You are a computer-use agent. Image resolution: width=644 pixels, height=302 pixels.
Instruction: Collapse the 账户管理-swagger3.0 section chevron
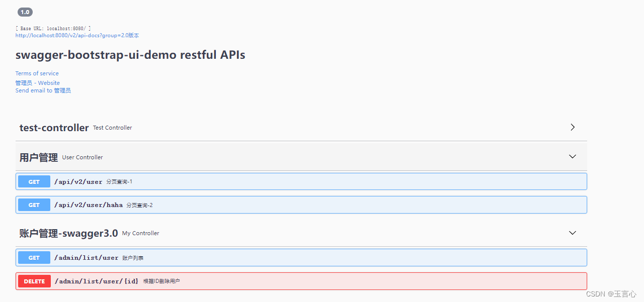pos(573,233)
